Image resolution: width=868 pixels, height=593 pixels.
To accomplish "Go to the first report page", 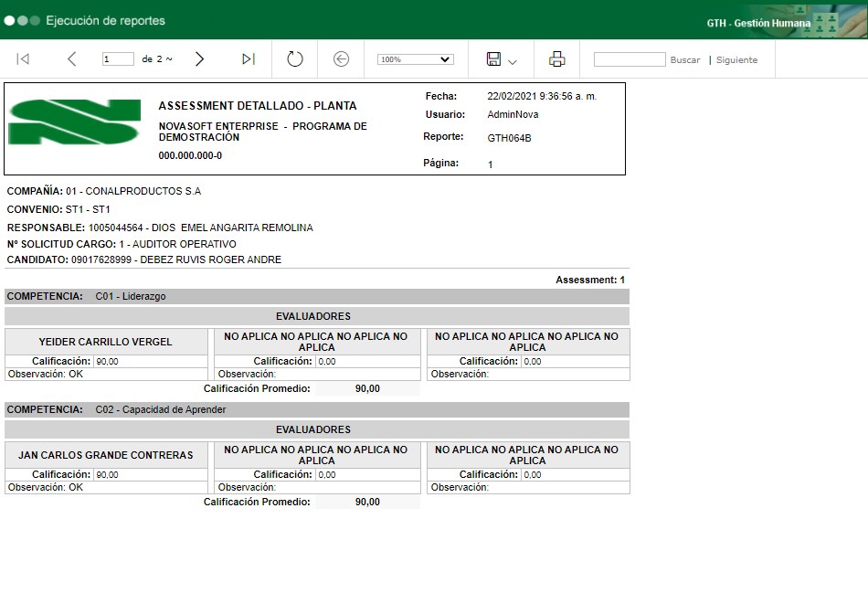I will point(24,59).
